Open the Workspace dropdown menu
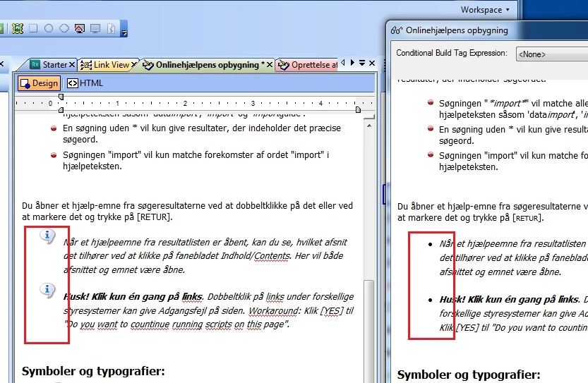Viewport: 588px width, 383px height. pos(485,10)
